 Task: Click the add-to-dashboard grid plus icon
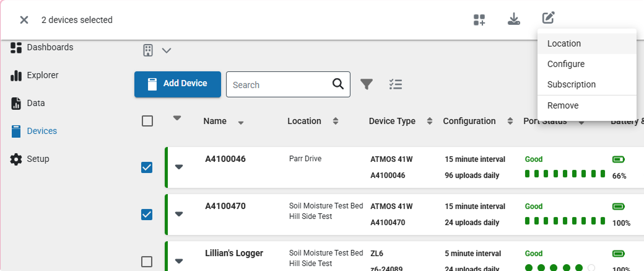pos(479,20)
